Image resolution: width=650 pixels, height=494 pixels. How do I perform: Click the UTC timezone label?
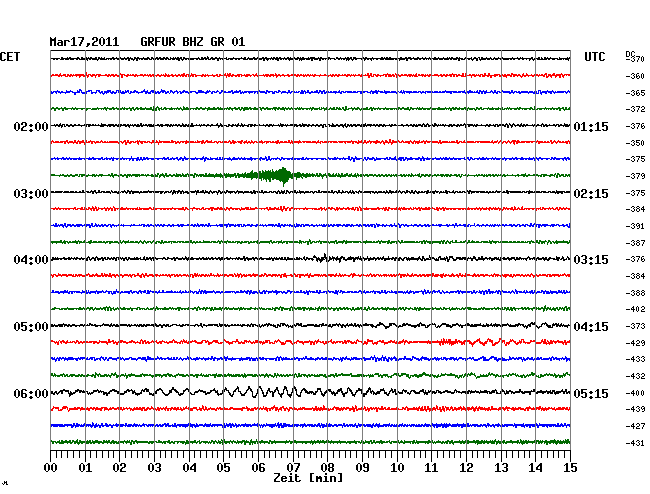pos(594,57)
